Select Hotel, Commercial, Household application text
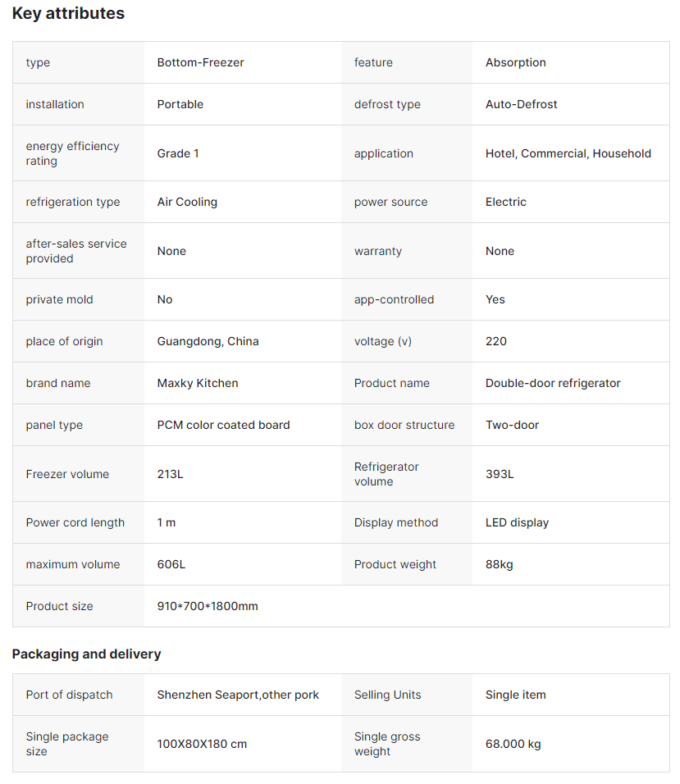 pos(568,153)
